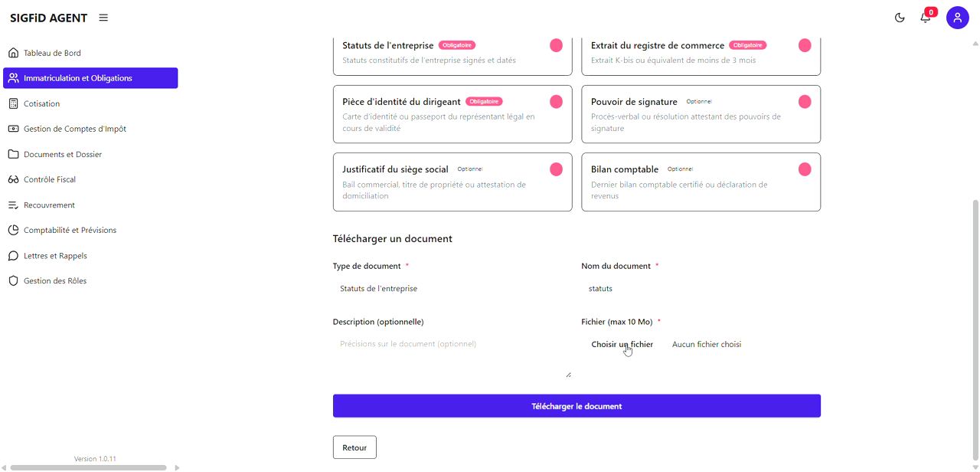This screenshot has width=980, height=472.
Task: Click the Comptabilité et Prévisions clock icon
Action: point(12,230)
